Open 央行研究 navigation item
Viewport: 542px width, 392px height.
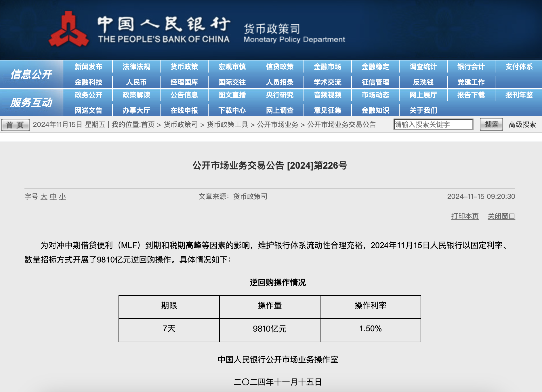tap(280, 95)
